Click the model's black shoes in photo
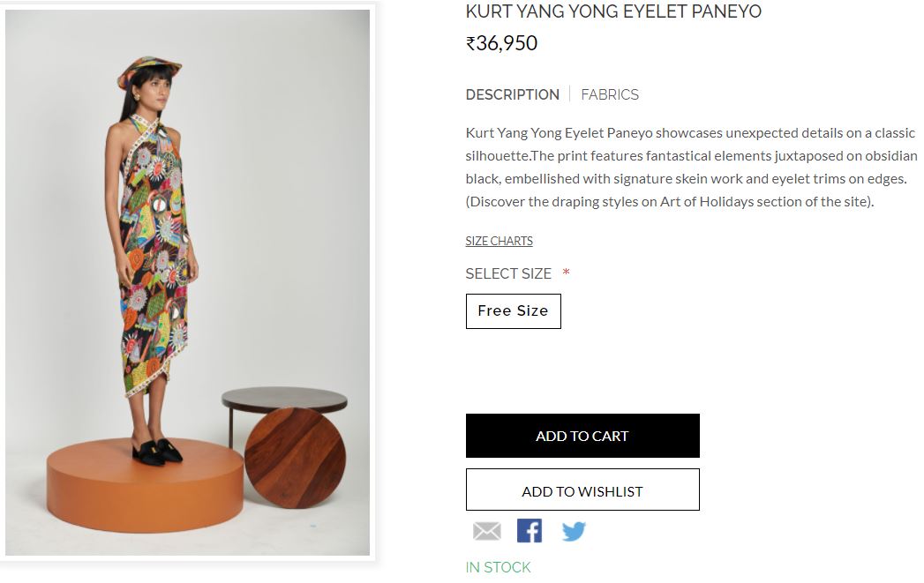This screenshot has height=583, width=924. pyautogui.click(x=157, y=451)
